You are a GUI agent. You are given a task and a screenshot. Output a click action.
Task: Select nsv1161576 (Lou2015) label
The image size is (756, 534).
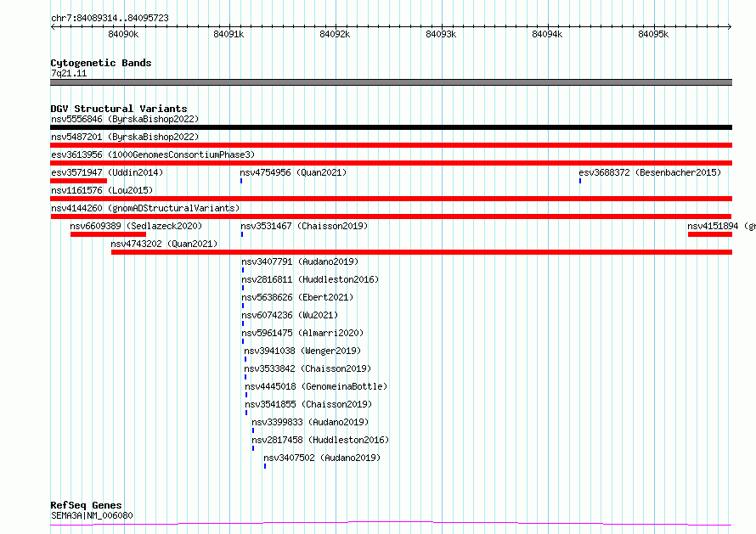tap(102, 190)
